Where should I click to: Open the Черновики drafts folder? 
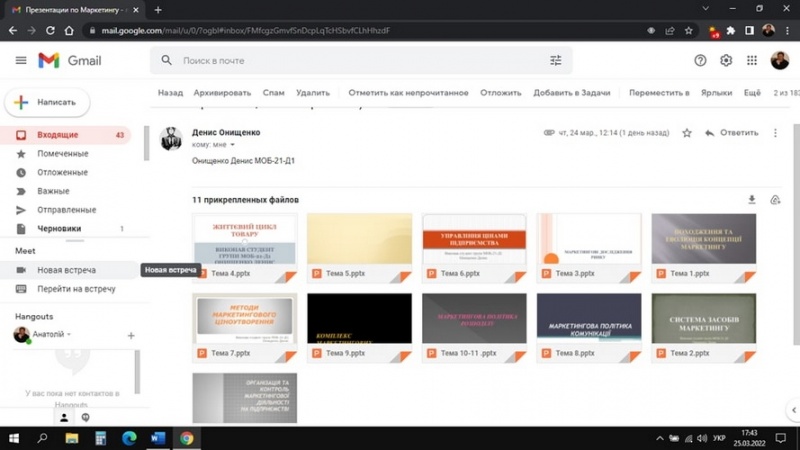point(59,229)
